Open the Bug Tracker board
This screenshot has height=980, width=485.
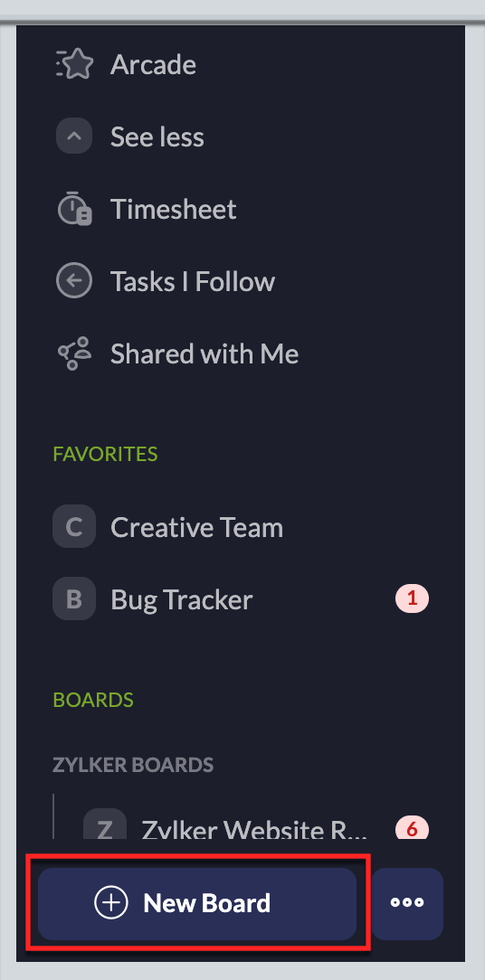(x=182, y=600)
